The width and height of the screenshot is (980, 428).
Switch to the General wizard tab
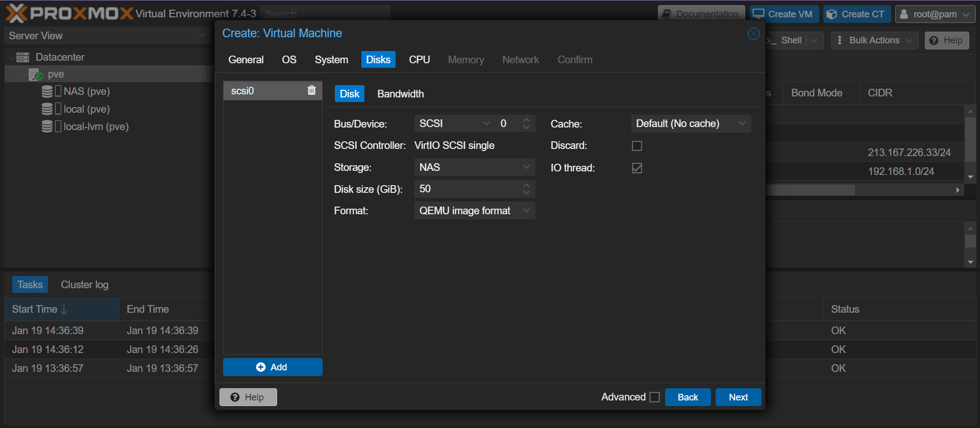[246, 60]
